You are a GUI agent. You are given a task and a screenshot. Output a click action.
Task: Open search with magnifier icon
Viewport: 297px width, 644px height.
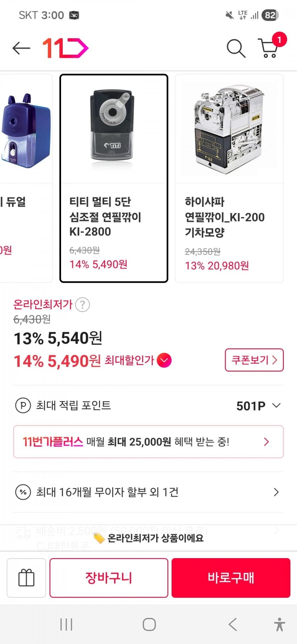236,48
